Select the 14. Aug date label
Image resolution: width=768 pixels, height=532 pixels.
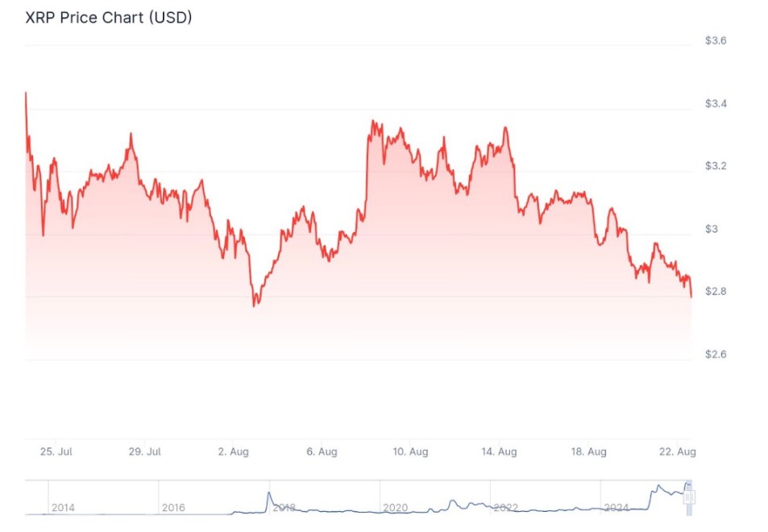499,451
